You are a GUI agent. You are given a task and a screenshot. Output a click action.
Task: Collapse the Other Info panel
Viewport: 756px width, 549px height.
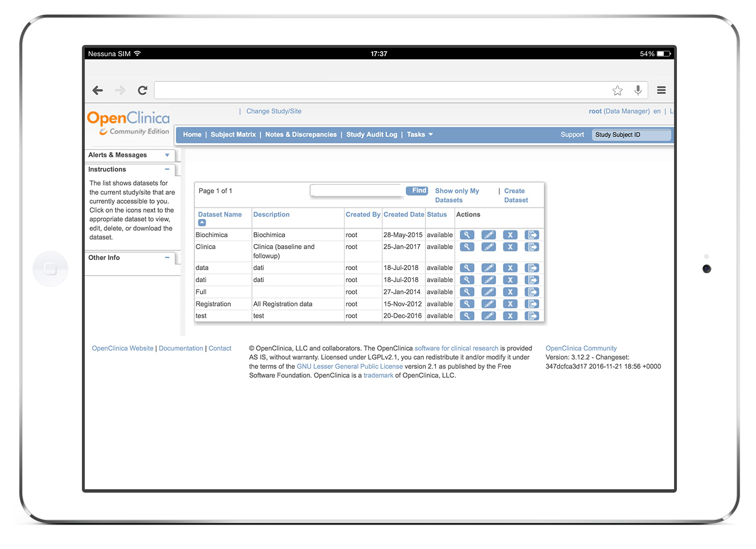pos(167,258)
